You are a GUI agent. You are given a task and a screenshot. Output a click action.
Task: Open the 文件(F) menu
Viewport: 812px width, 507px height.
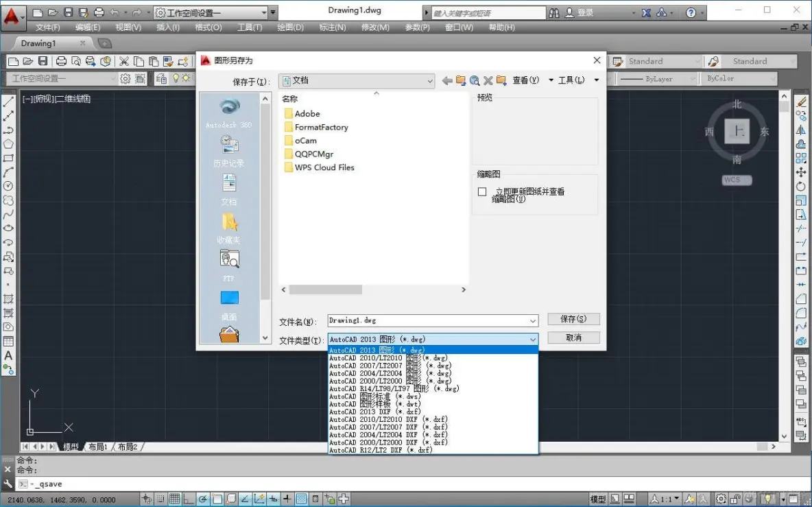47,27
